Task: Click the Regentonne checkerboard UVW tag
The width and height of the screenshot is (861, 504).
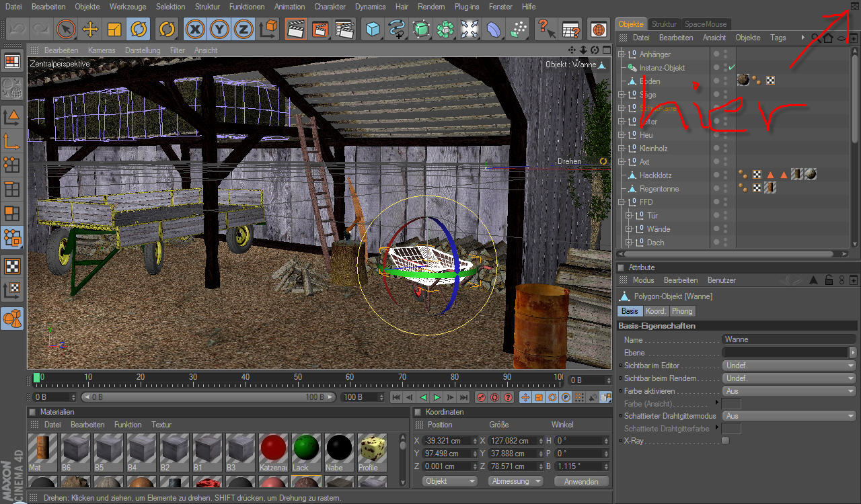Action: point(757,188)
